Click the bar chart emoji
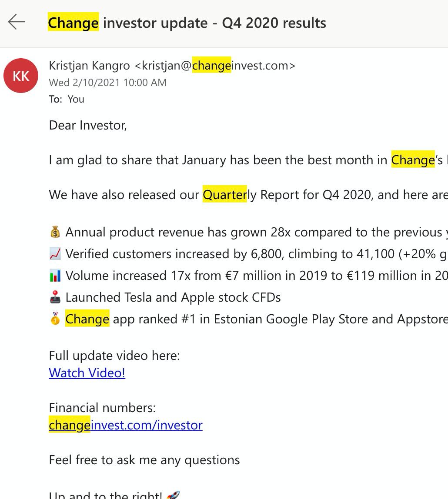 [55, 276]
